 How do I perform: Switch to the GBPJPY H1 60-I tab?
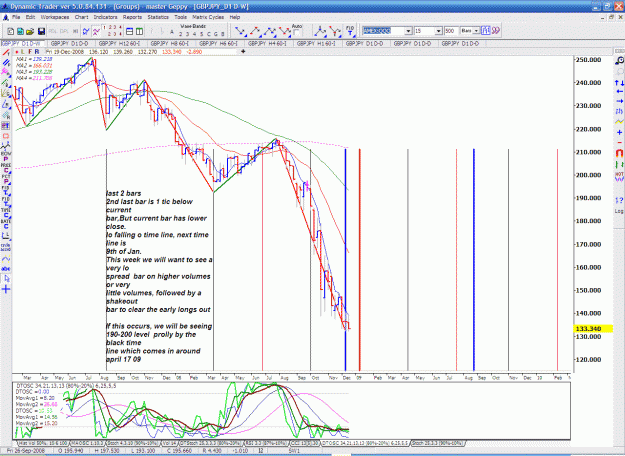click(316, 43)
